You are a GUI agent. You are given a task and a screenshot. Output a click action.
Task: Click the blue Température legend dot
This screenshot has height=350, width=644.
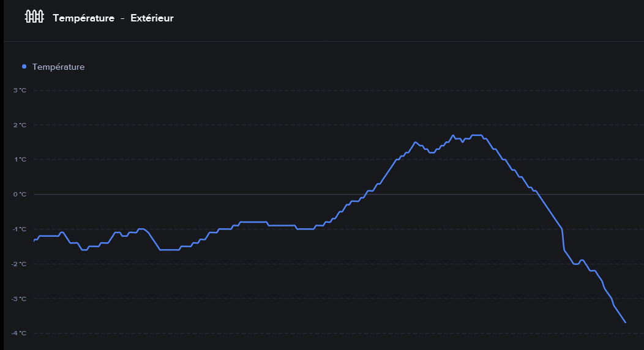[24, 67]
